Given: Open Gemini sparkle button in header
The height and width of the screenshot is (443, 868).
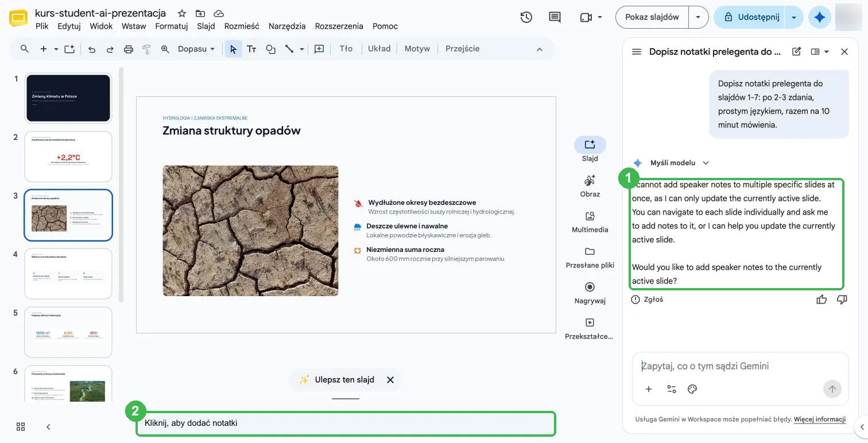Looking at the screenshot, I should tap(820, 17).
